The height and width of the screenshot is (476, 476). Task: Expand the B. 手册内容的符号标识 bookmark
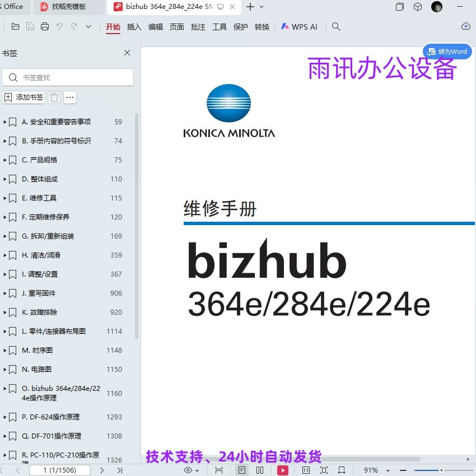point(4,141)
